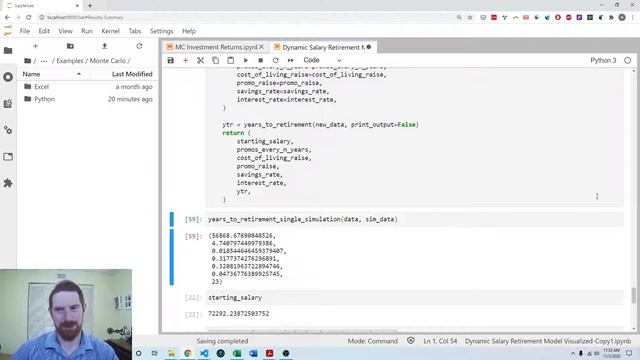
Task: Switch to Dynamic Salary Retirement notebook tab
Action: (x=323, y=47)
